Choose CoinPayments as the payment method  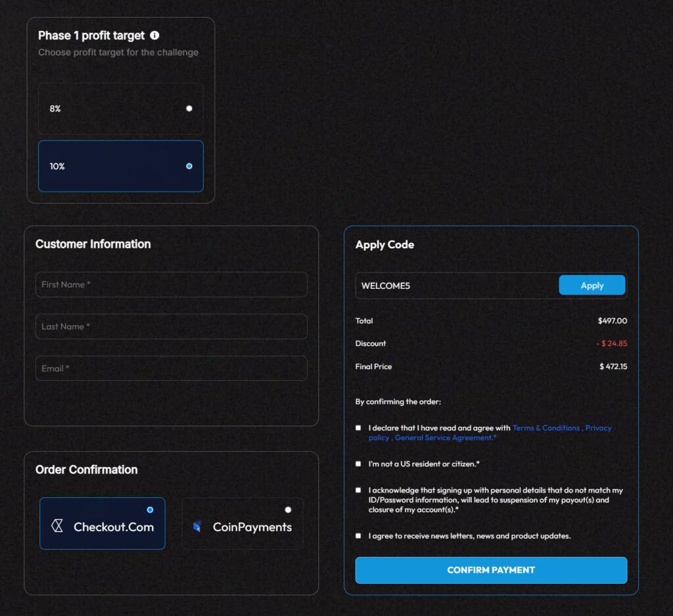click(288, 508)
